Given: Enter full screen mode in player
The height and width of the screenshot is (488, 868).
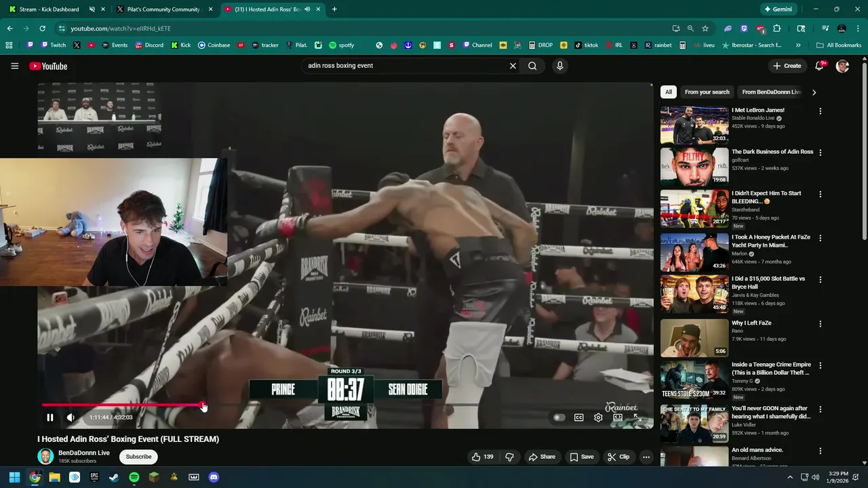Looking at the screenshot, I should 637,418.
